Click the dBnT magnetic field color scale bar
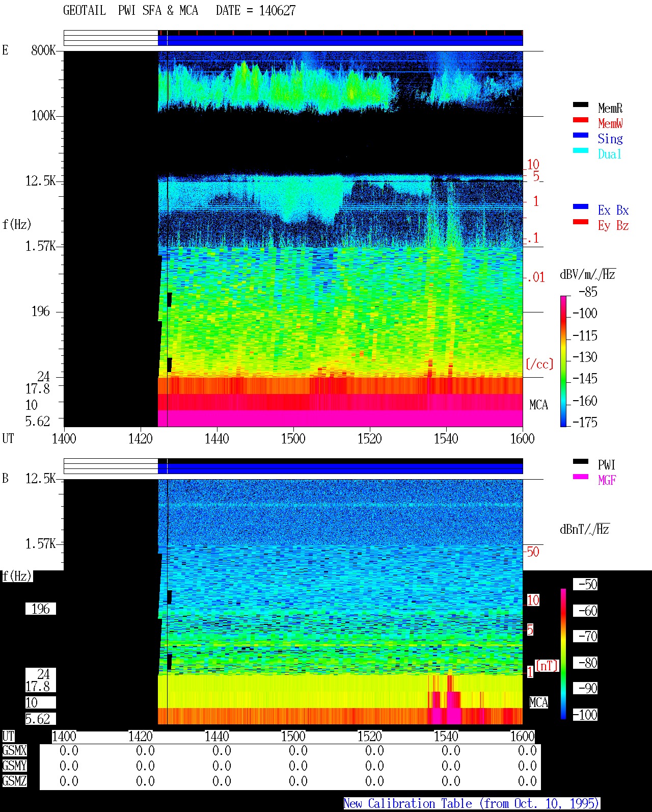Screen dimensions: 652x812 coord(563,654)
